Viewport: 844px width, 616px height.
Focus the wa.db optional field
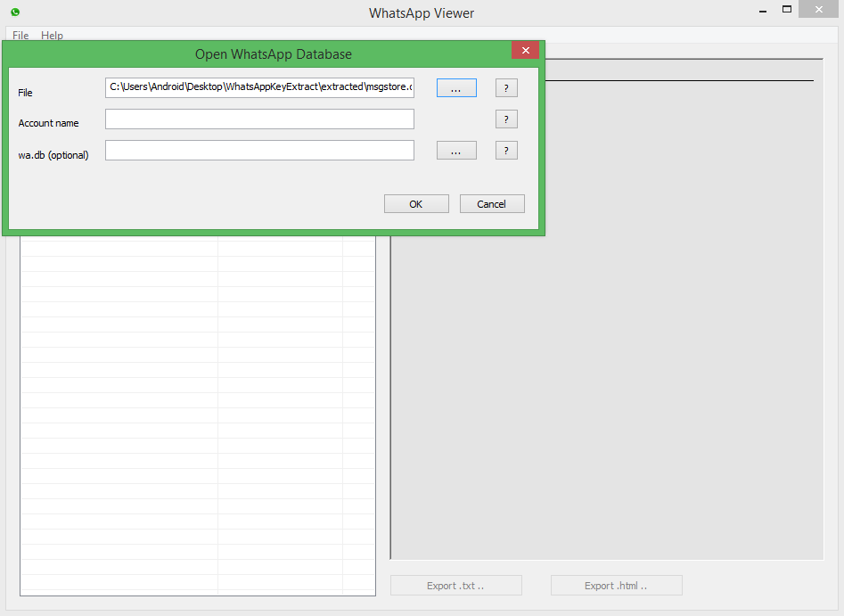[x=259, y=151]
